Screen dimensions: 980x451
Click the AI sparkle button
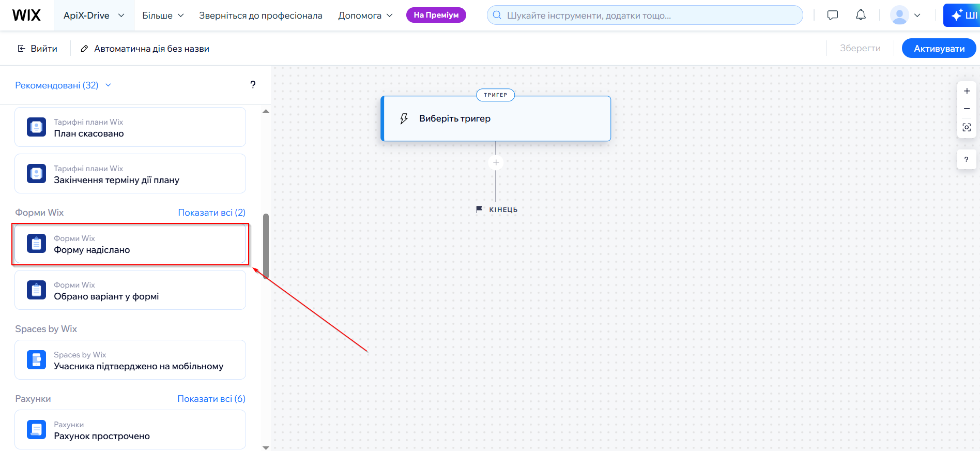(x=962, y=15)
